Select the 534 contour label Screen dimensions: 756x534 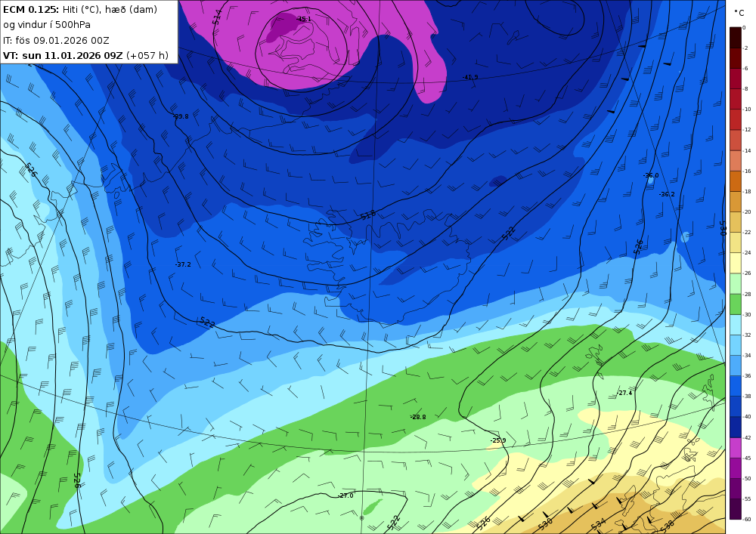598,524
